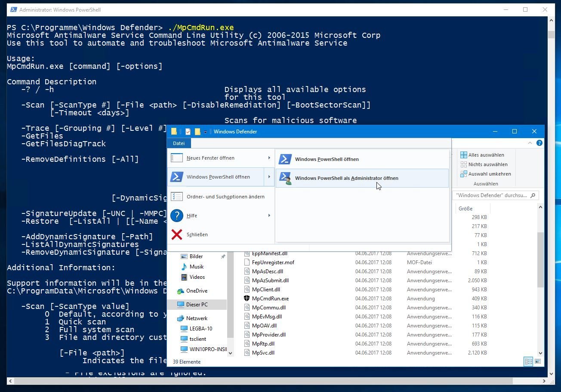
Task: Collapse the ribbon with the chevron
Action: pyautogui.click(x=530, y=143)
